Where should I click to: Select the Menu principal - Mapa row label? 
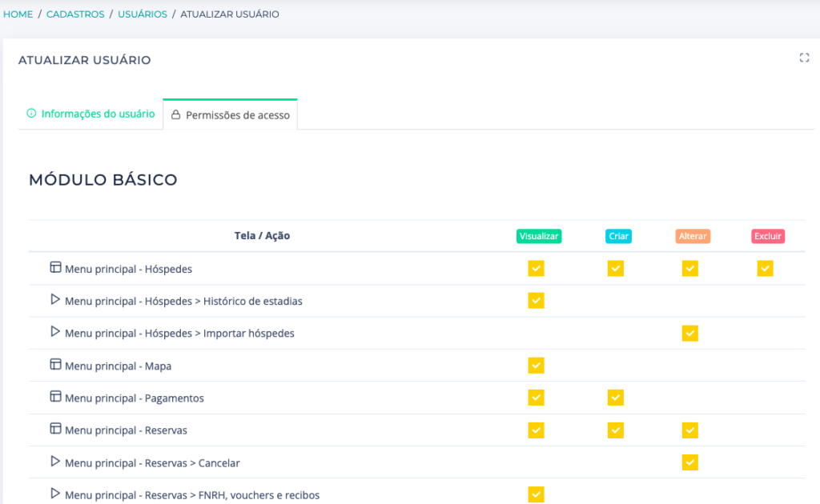(x=119, y=366)
